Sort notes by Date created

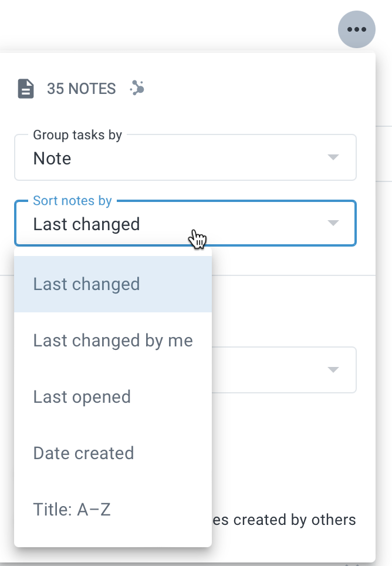(x=113, y=453)
